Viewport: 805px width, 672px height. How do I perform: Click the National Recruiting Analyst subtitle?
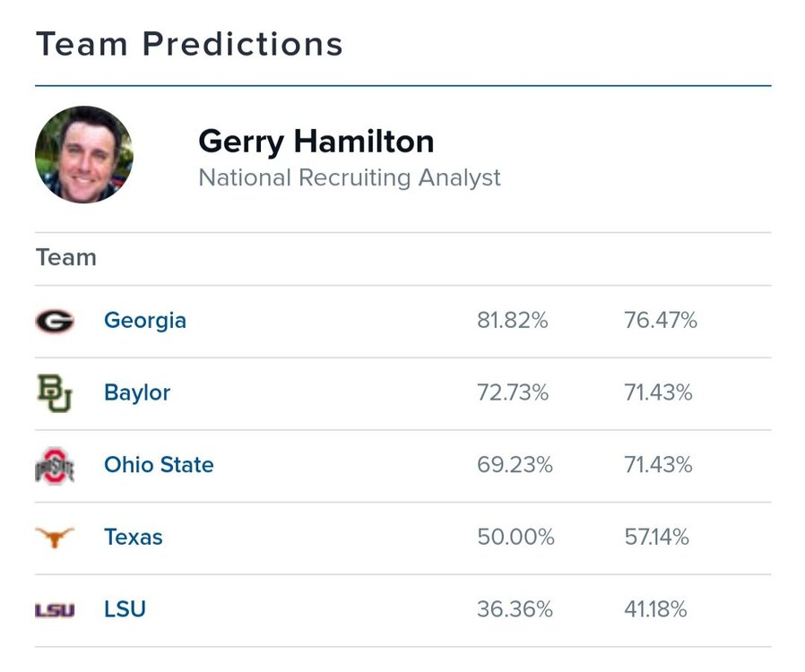tap(350, 177)
